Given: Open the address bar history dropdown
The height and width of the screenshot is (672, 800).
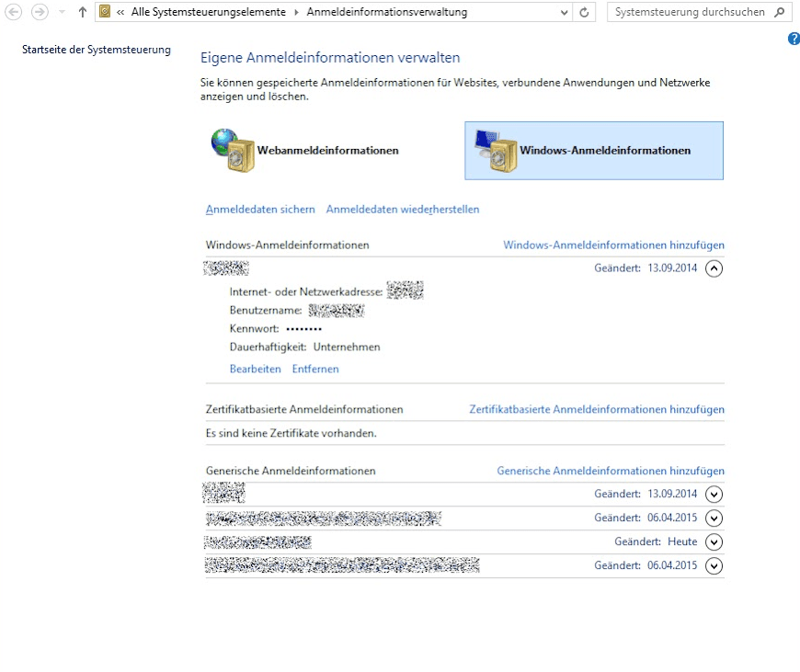Looking at the screenshot, I should pos(564,12).
